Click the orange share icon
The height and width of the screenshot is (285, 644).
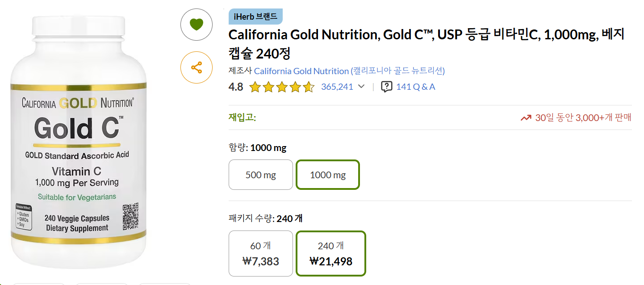[x=196, y=68]
